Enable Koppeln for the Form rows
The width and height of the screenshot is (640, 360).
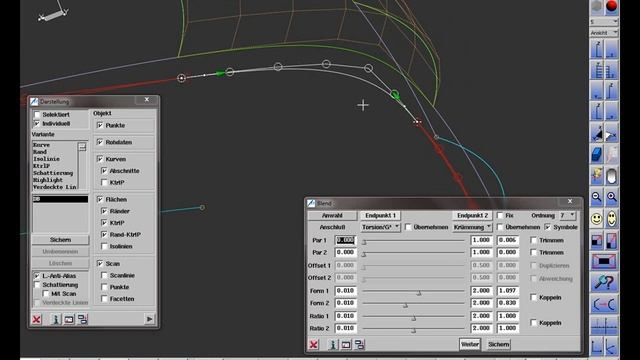[x=533, y=297]
